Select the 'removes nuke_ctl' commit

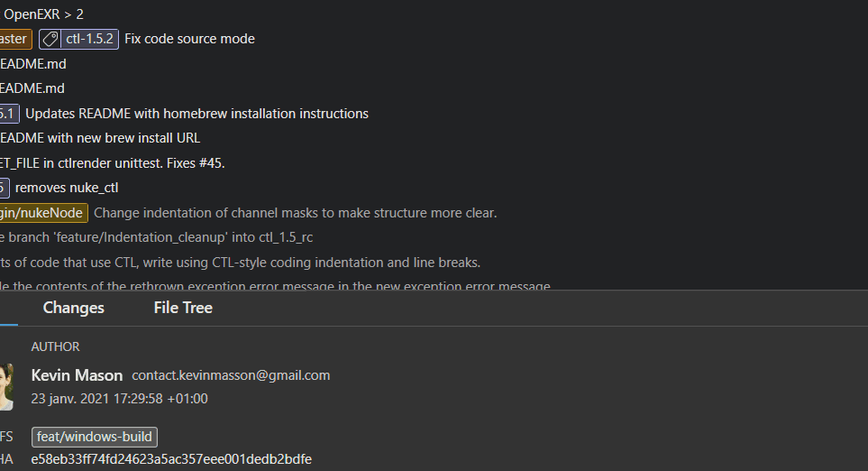(x=67, y=188)
